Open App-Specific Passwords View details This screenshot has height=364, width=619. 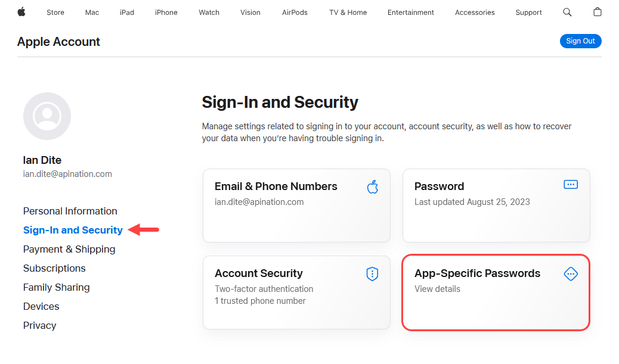[x=437, y=289]
